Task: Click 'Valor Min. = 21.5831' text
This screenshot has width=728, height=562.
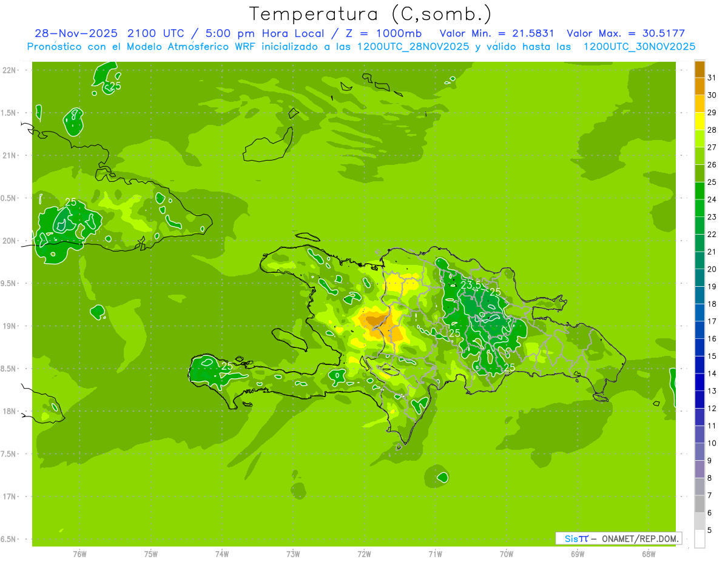Action: [497, 33]
